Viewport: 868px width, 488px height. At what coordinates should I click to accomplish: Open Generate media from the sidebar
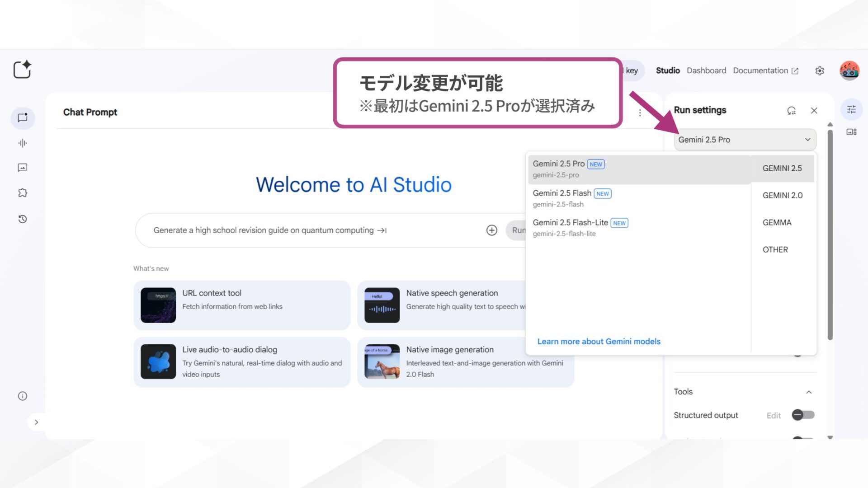[x=23, y=168]
